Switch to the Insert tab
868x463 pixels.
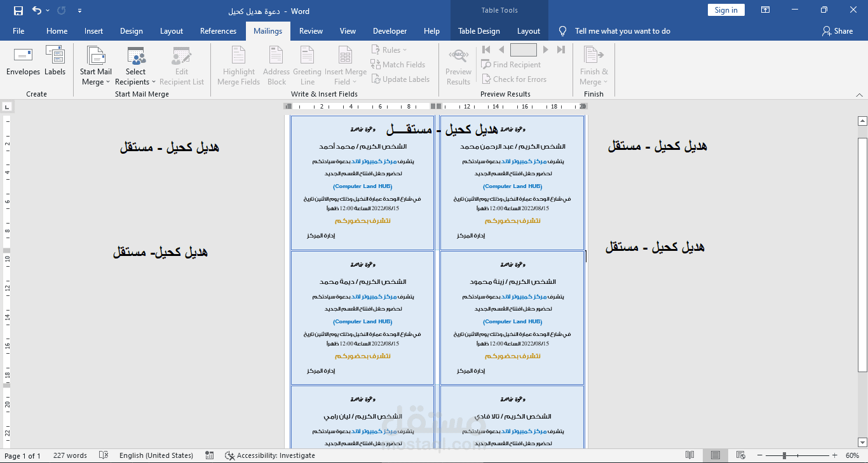coord(93,30)
